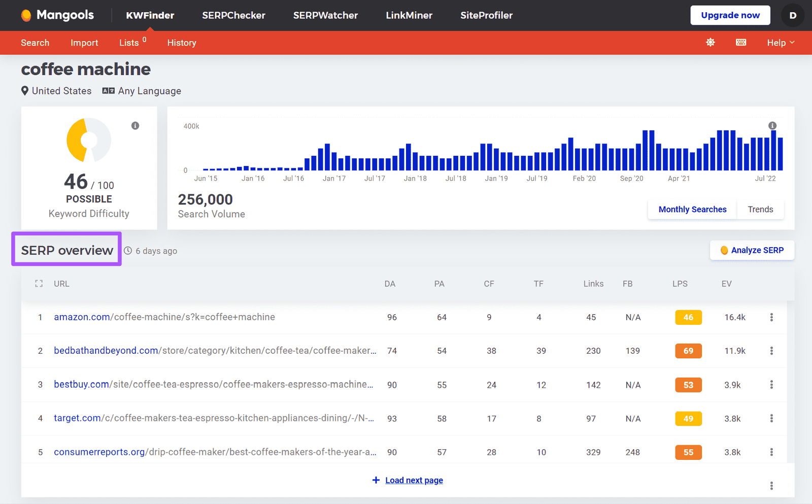Open the Import tab

(84, 43)
